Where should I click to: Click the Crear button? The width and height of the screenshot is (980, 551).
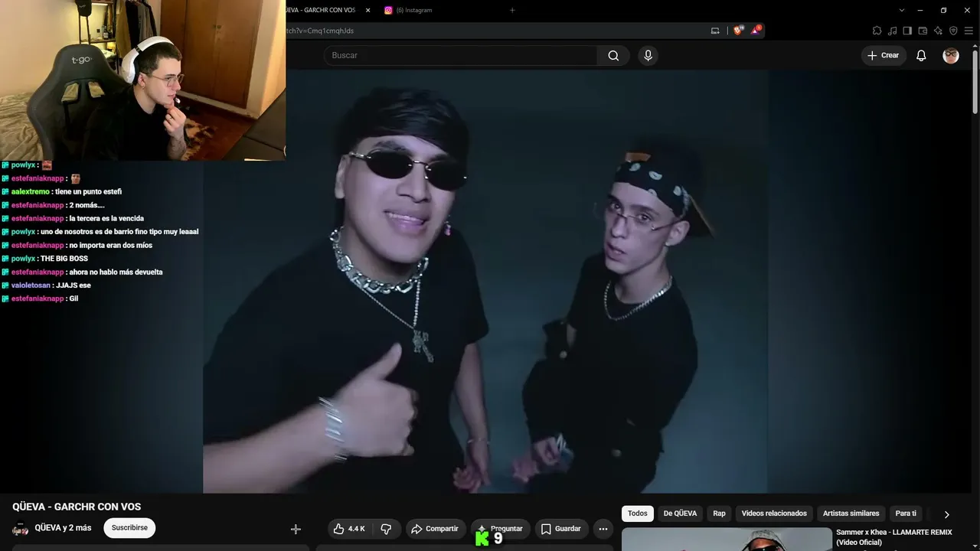pyautogui.click(x=884, y=55)
